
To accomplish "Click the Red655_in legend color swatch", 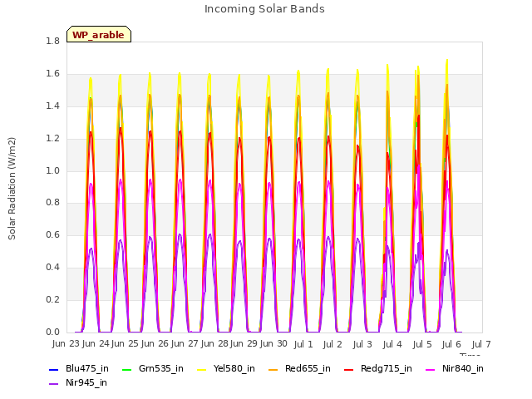I will 273,369.
